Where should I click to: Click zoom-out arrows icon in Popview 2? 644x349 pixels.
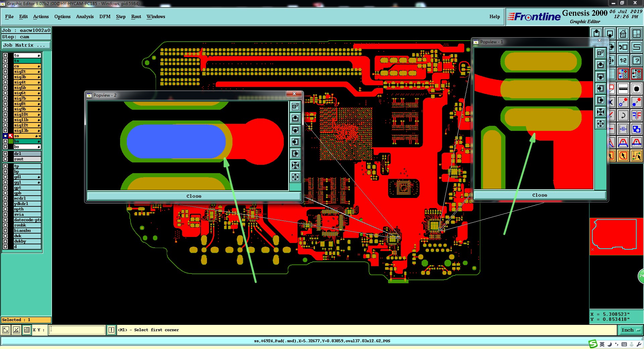pos(295,177)
